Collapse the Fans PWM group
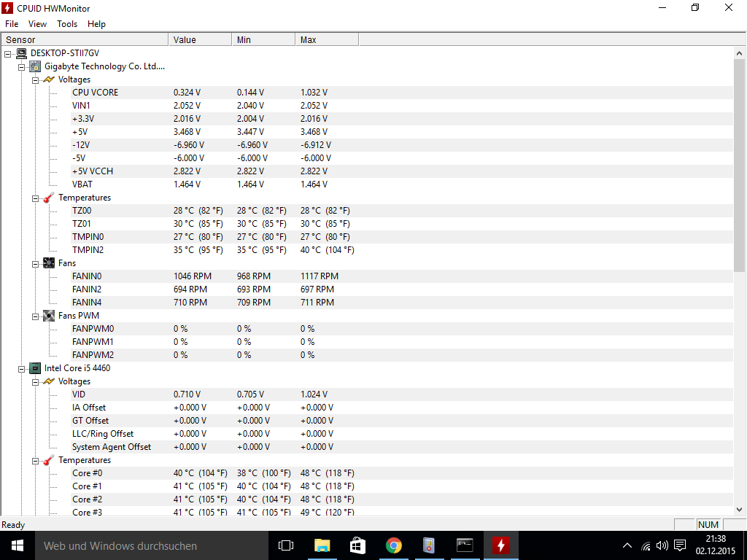The width and height of the screenshot is (747, 560). click(x=35, y=316)
